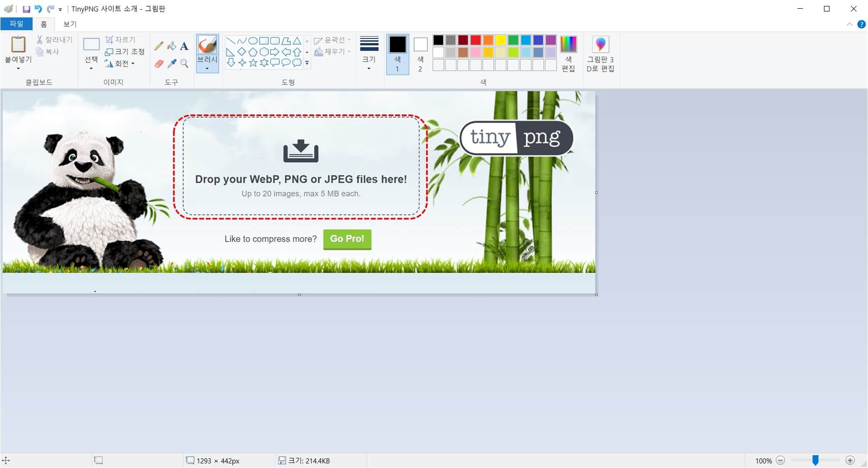Click the zoom in plus button
This screenshot has width=868, height=468.
(x=850, y=461)
